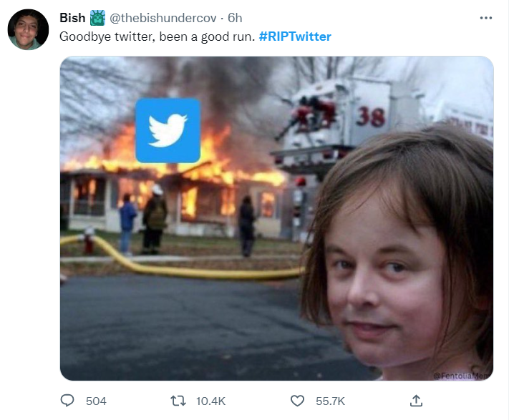Open the display name "Bish" profile link
The image size is (509, 420).
click(73, 18)
